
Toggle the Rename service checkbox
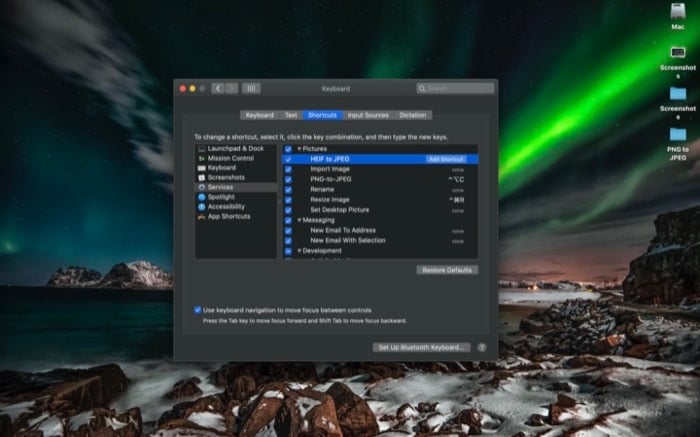tap(288, 190)
